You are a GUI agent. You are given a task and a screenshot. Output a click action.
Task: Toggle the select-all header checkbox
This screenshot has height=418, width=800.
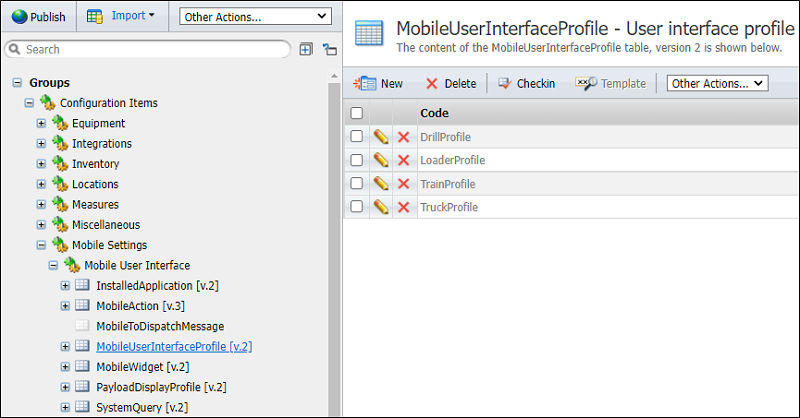tap(357, 113)
